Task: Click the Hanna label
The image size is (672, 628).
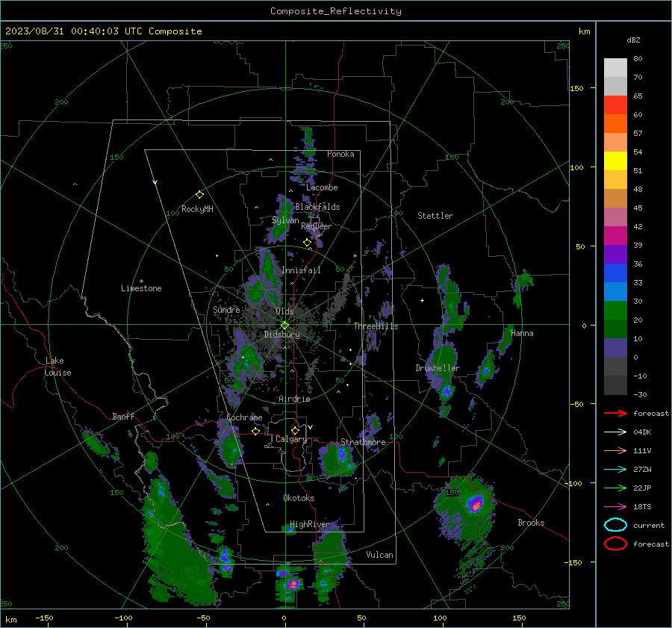Action: pos(522,333)
